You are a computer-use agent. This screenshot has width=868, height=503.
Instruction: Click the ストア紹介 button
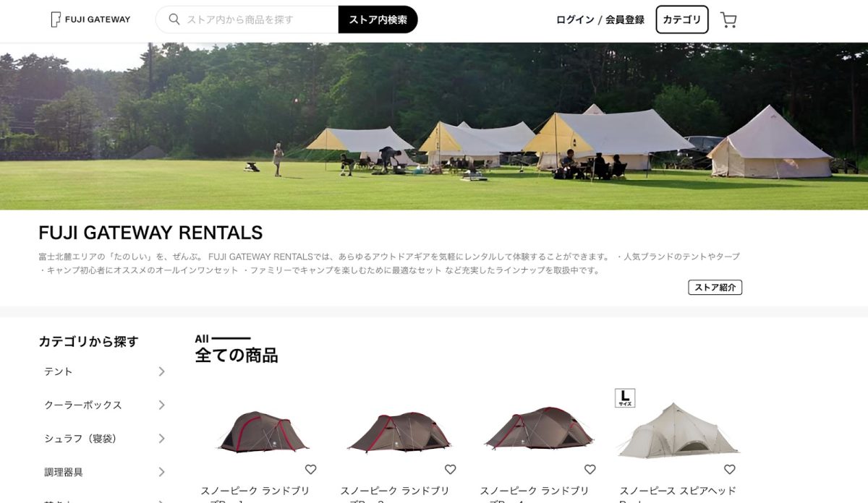click(x=715, y=288)
